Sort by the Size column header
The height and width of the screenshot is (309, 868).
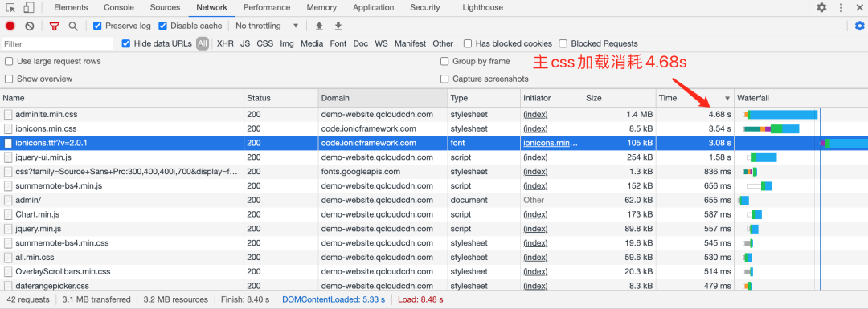(x=620, y=99)
